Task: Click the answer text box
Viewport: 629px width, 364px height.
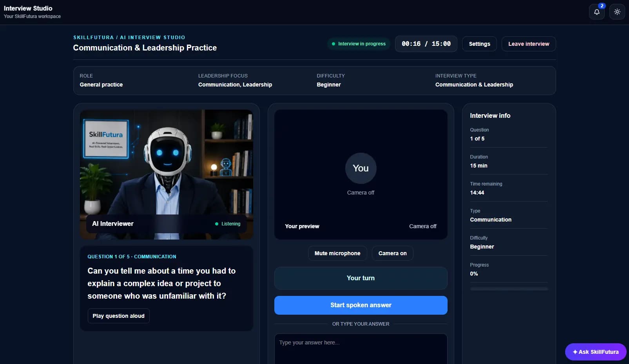Action: click(x=361, y=349)
